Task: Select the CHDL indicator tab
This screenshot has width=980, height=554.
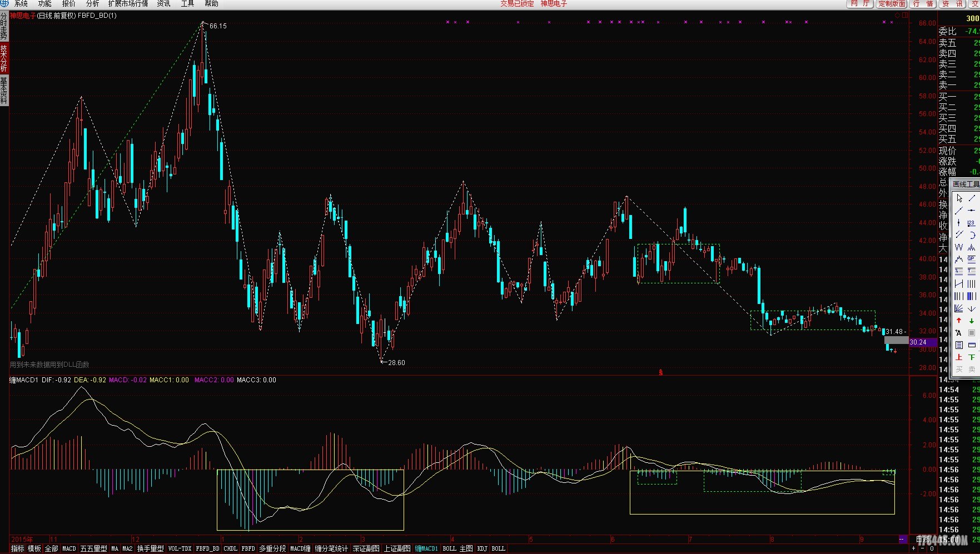Action: point(231,548)
